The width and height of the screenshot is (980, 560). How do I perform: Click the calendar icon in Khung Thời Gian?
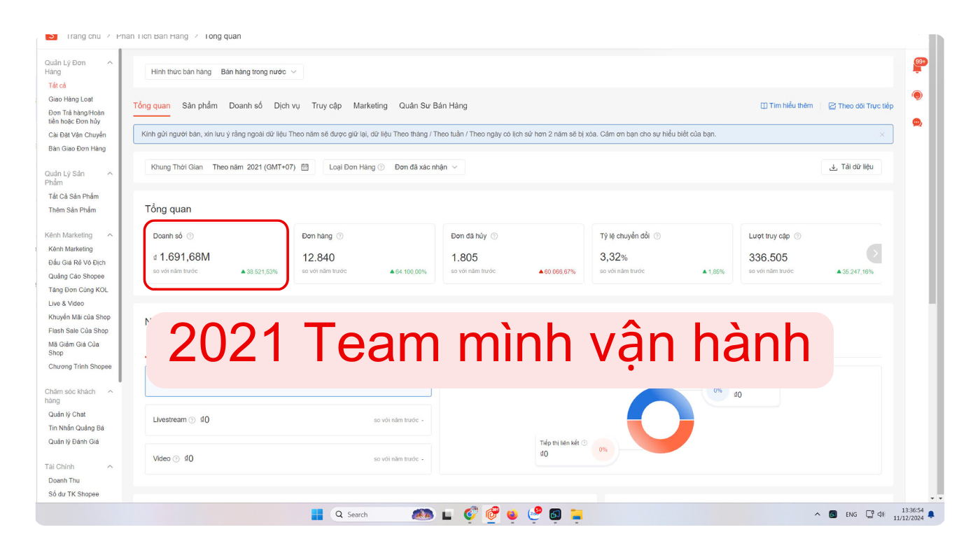304,167
